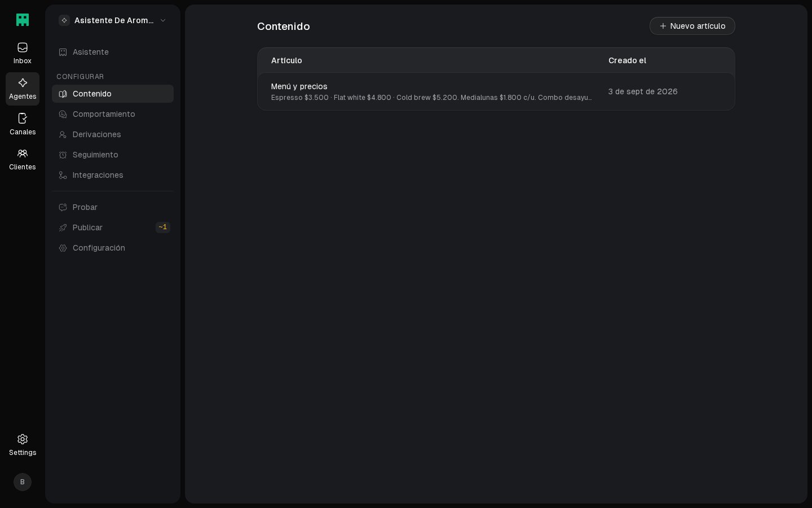Expand the Asistente De Arom agent dropdown
Image resolution: width=812 pixels, height=508 pixels.
(113, 20)
